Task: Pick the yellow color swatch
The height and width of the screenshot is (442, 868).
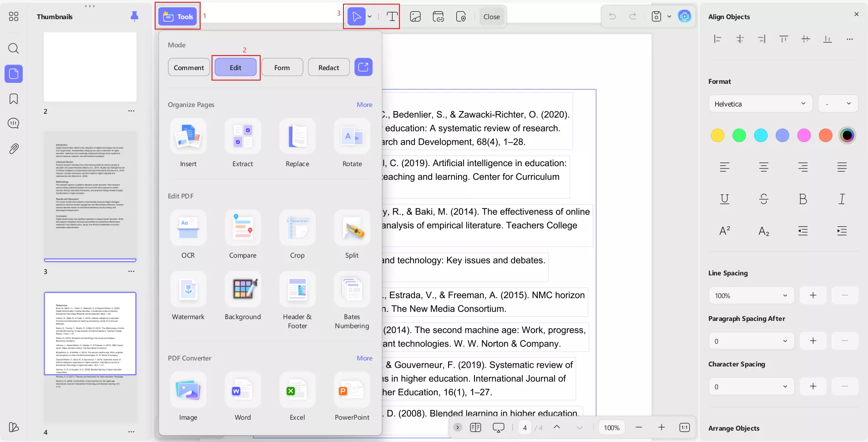Action: (717, 135)
